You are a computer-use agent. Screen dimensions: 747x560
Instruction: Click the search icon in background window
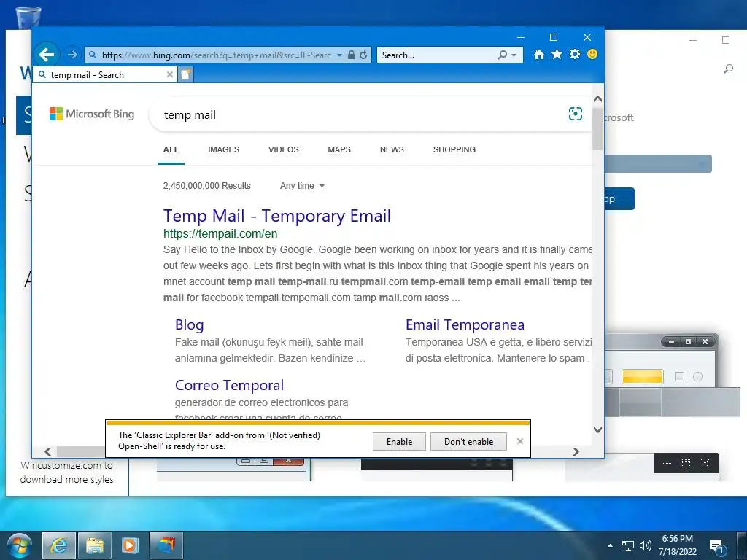tap(728, 69)
